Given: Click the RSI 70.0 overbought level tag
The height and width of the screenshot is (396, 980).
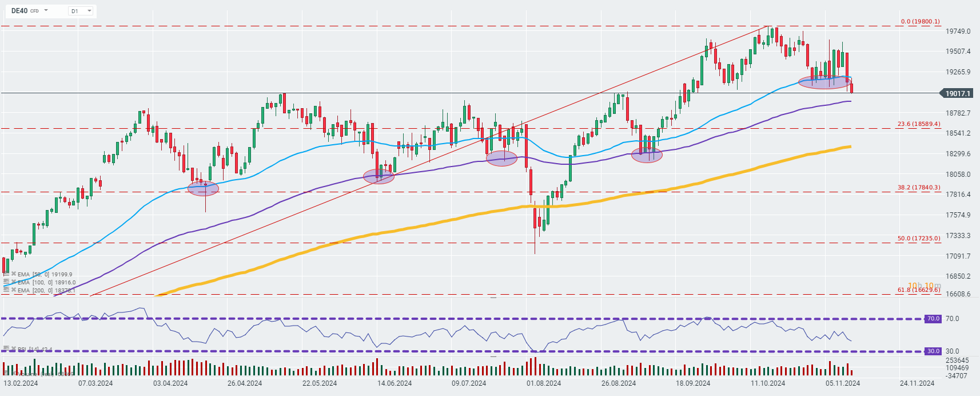Looking at the screenshot, I should click(x=933, y=319).
